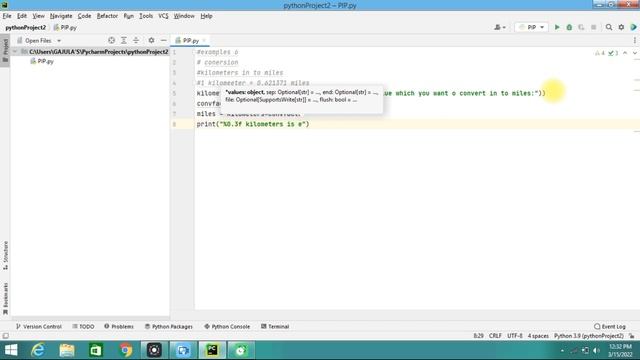Open Google Chrome from taskbar
Image resolution: width=640 pixels, height=360 pixels.
(126, 350)
